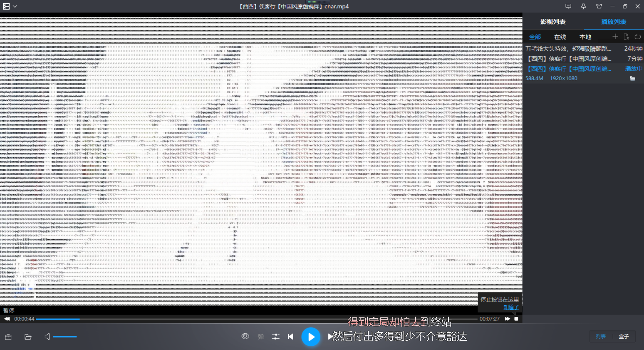This screenshot has height=350, width=644.
Task: Select the 本地 filter tab
Action: point(585,37)
